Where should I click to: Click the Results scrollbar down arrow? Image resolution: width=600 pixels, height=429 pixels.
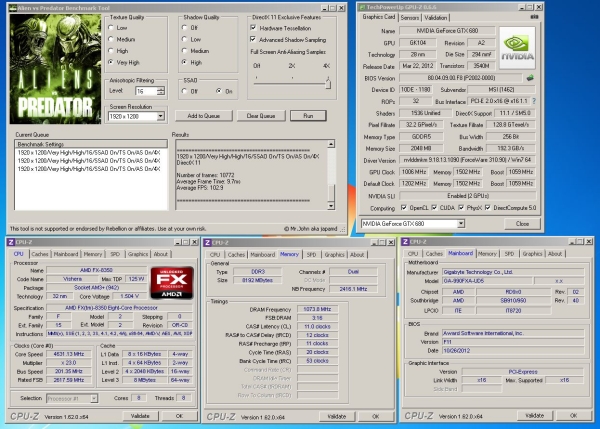click(331, 206)
